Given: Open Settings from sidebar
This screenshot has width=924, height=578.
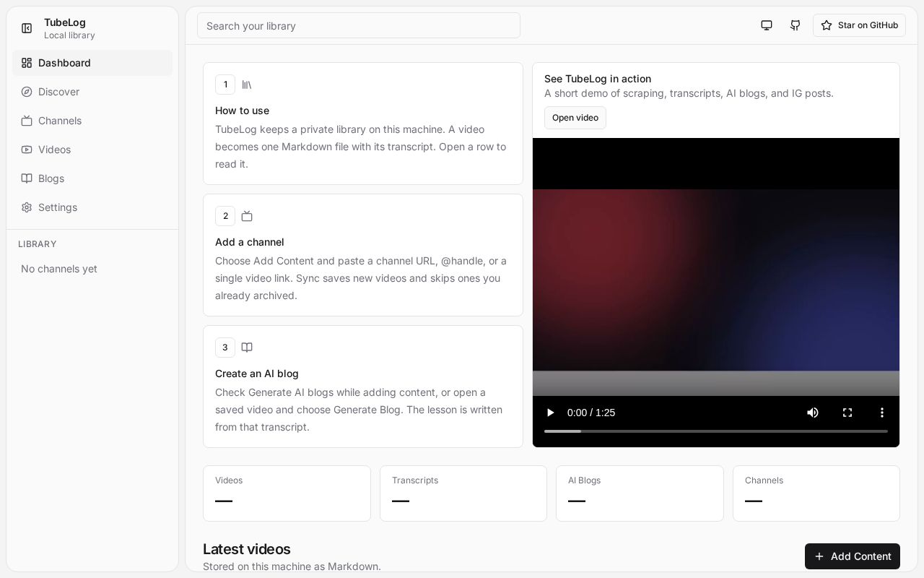Looking at the screenshot, I should point(92,207).
